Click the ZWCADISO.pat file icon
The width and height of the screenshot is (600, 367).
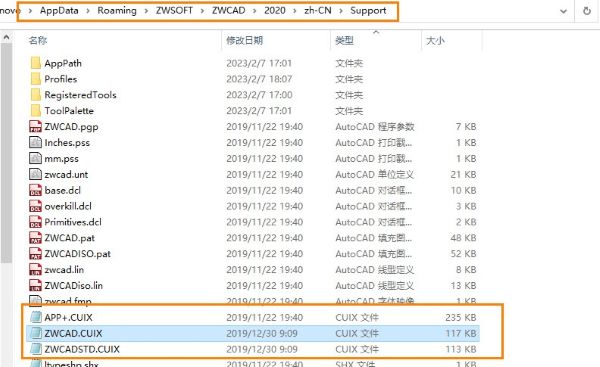(x=36, y=254)
